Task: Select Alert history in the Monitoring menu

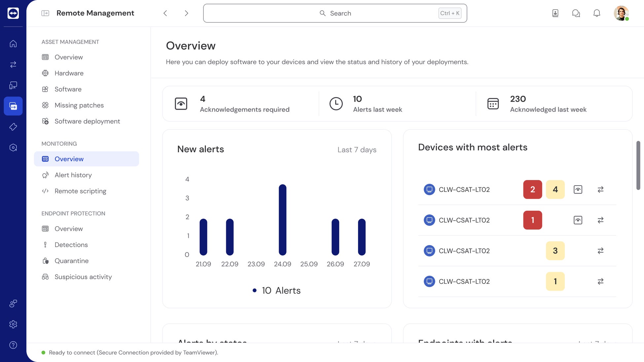Action: pyautogui.click(x=73, y=175)
